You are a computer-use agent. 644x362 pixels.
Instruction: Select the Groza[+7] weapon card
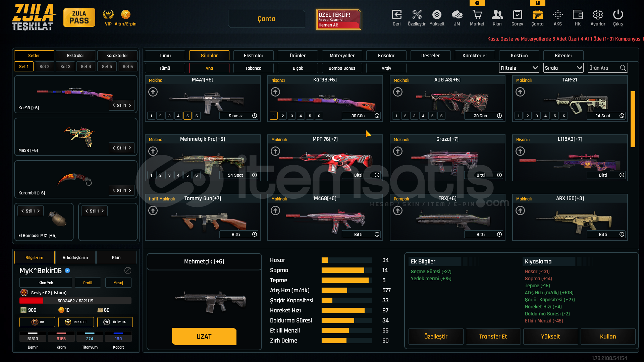[x=447, y=158]
